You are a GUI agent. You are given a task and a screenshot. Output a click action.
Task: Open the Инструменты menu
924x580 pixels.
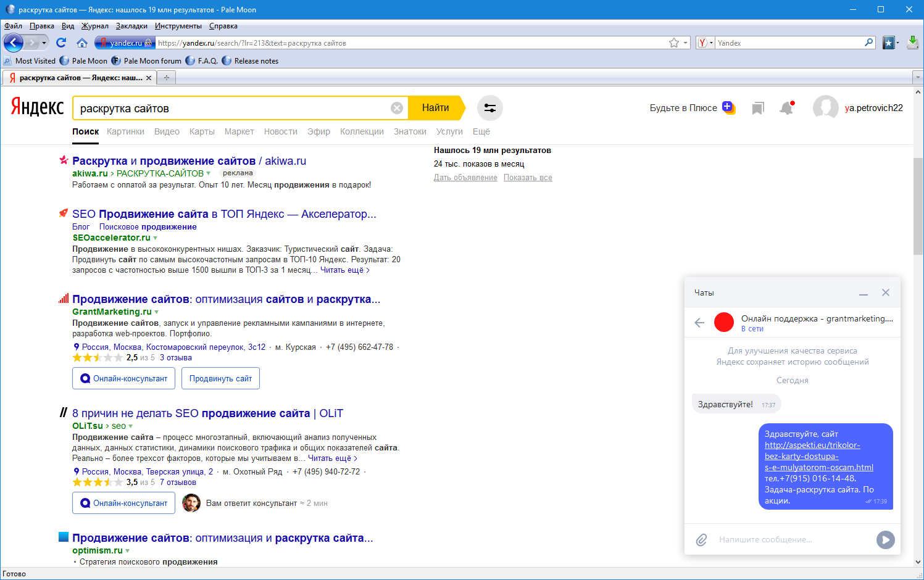coord(178,26)
